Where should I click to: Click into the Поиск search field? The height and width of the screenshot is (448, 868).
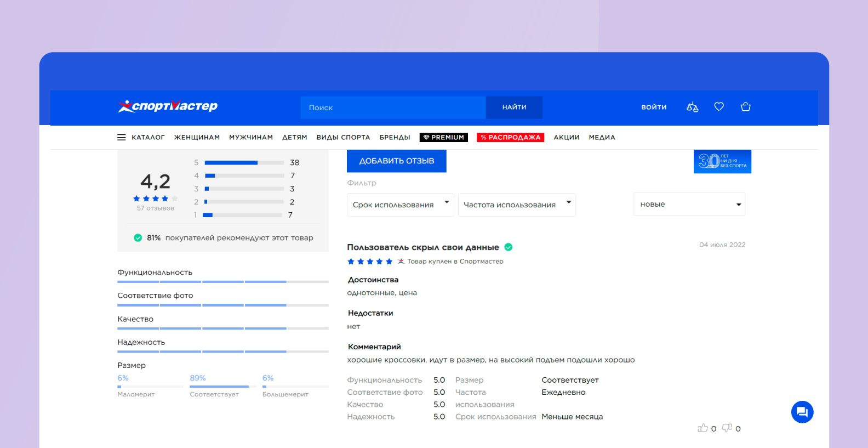(x=392, y=107)
